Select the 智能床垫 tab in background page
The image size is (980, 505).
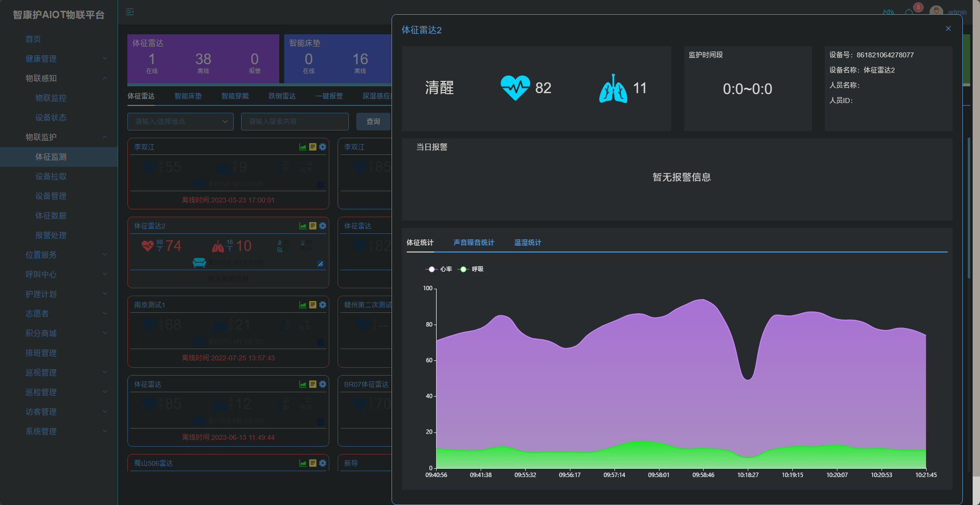[188, 96]
